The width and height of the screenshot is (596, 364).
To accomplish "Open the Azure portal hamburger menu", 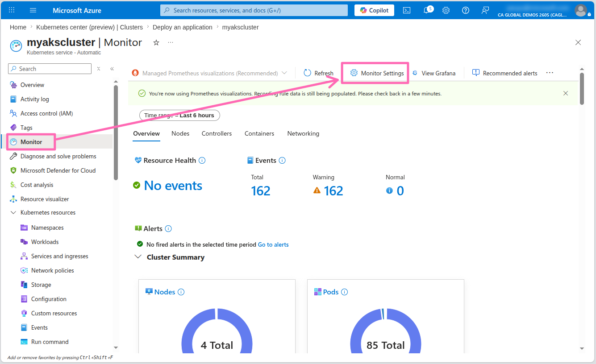I will click(33, 10).
